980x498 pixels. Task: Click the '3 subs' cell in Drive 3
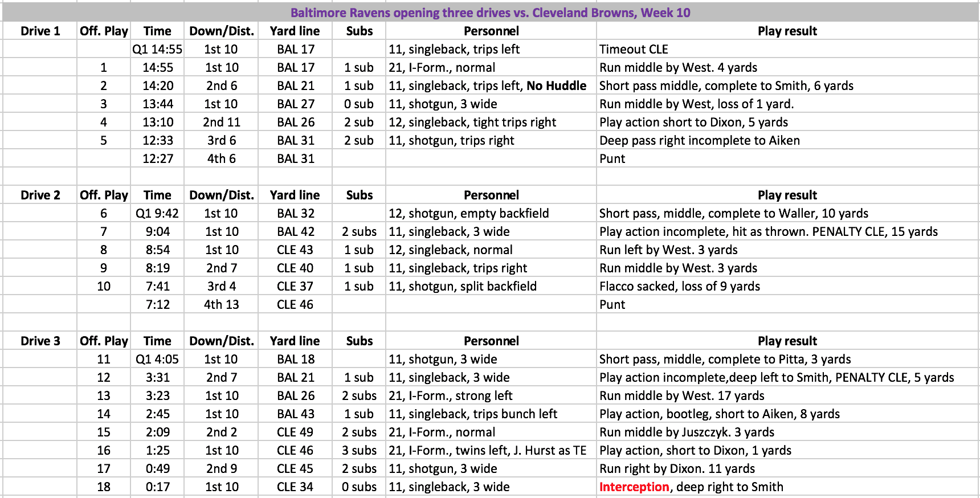click(x=359, y=450)
